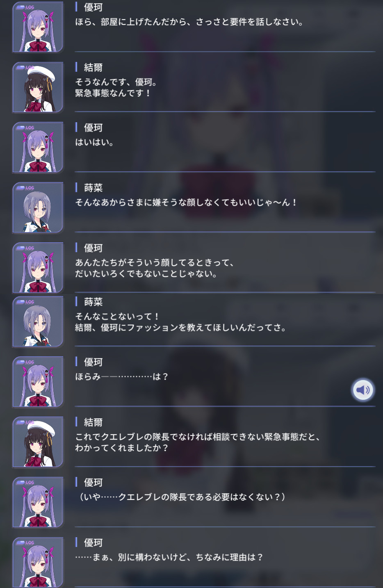Click 優珂's portrait beside 「はいはい。」
The height and width of the screenshot is (588, 383).
[x=38, y=148]
